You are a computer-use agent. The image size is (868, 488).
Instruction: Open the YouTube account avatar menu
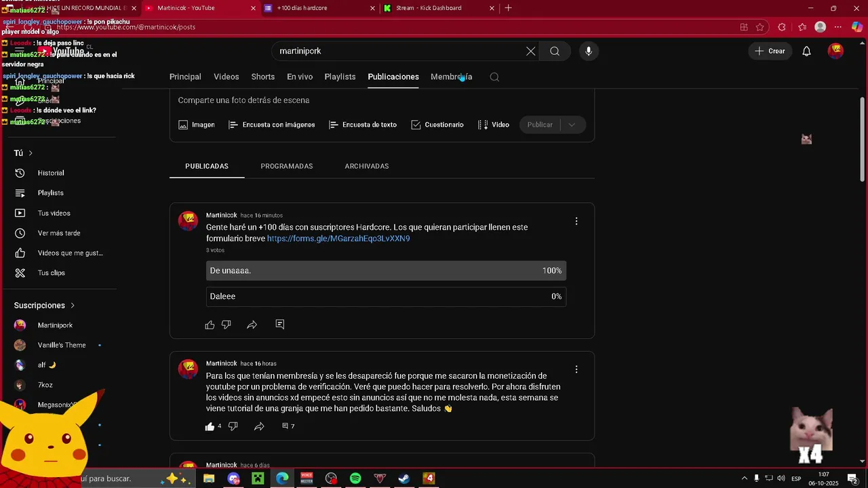click(x=835, y=51)
